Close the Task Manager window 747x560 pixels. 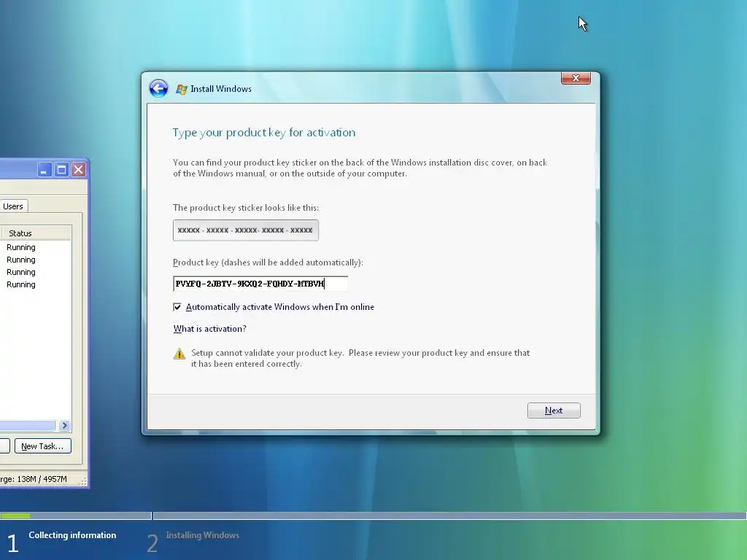[79, 169]
